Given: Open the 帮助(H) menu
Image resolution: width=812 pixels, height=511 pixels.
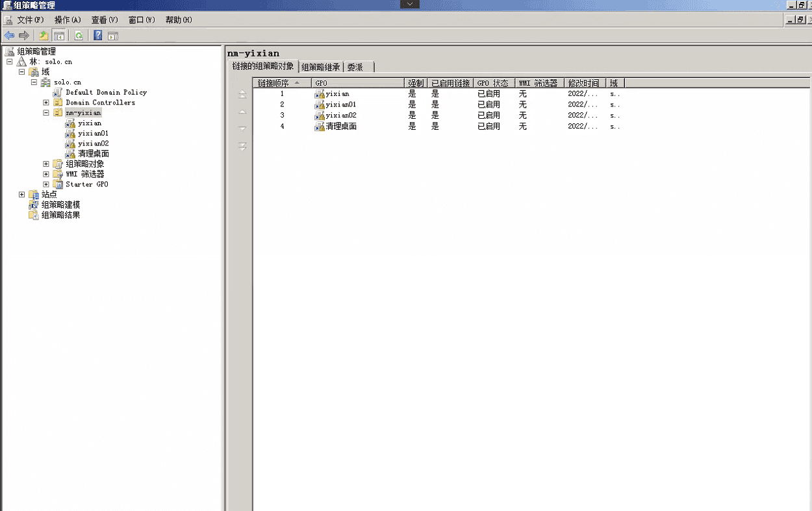Looking at the screenshot, I should [179, 20].
